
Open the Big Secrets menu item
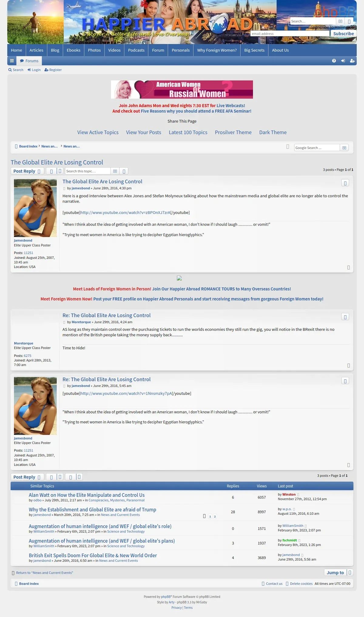(x=254, y=50)
